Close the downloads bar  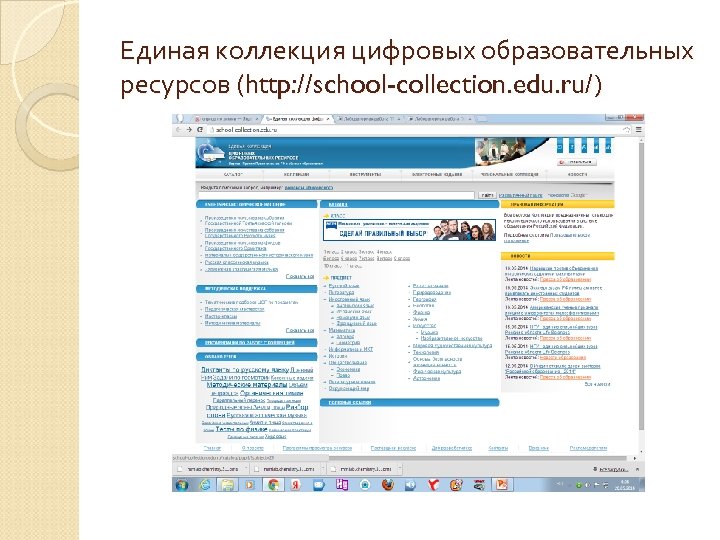click(x=637, y=469)
